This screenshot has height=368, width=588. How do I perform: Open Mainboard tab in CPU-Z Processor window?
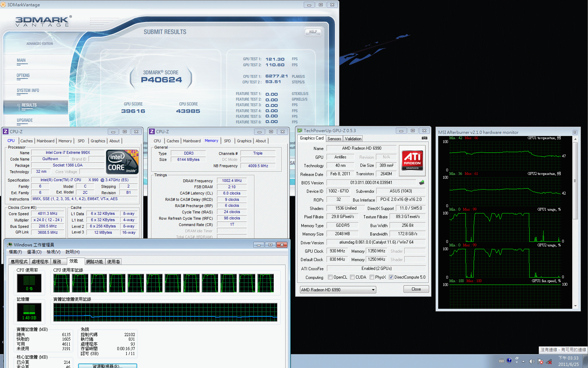[45, 141]
